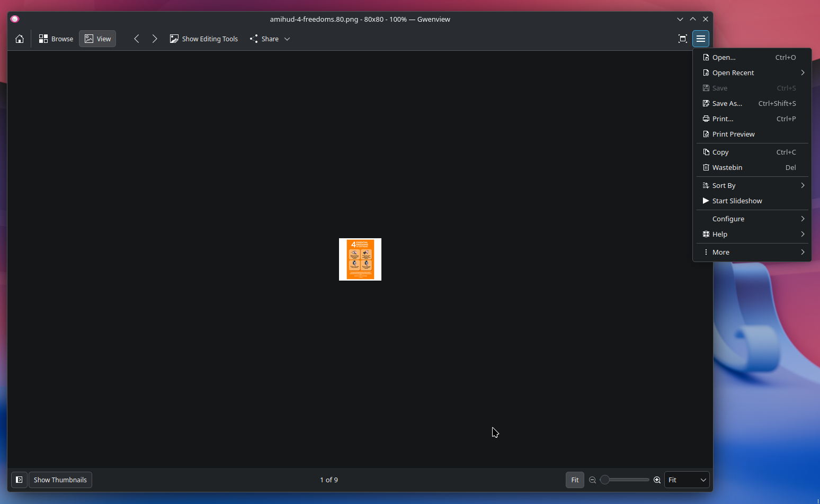This screenshot has width=820, height=504.
Task: Zoom in with the plus magnifier
Action: click(x=657, y=480)
